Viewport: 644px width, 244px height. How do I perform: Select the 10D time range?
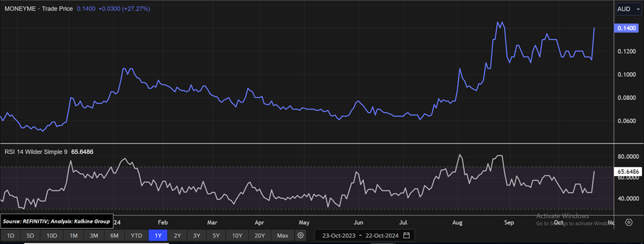point(52,236)
